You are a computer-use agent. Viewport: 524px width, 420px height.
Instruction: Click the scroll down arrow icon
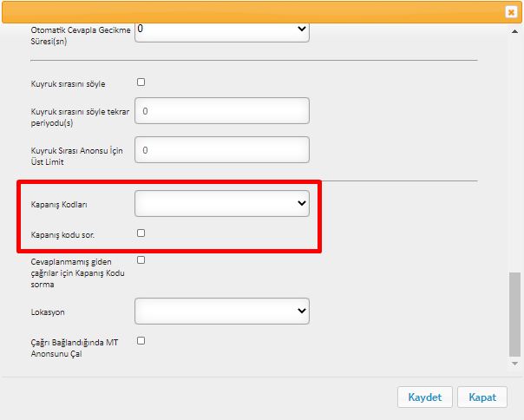tap(514, 364)
